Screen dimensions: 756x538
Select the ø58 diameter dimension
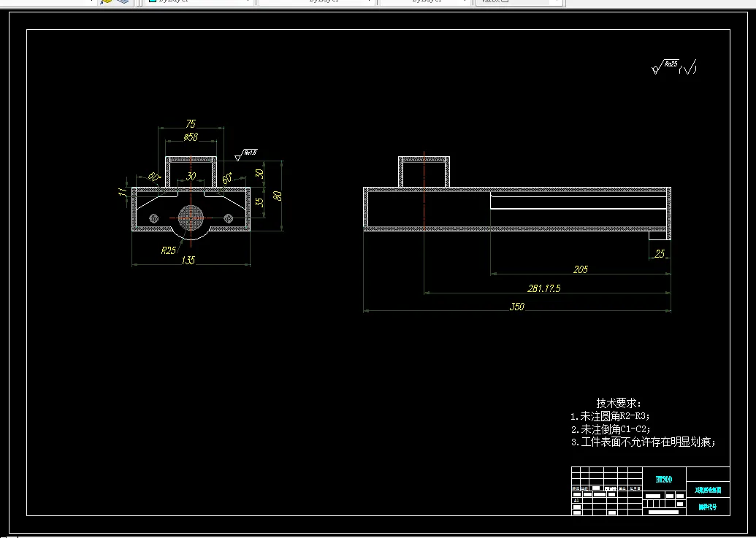[191, 137]
